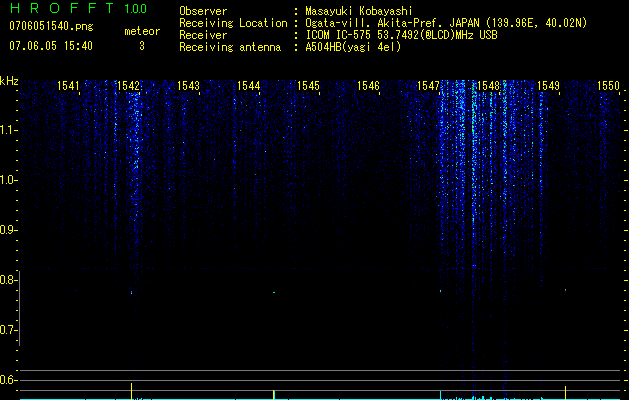629x400 pixels.
Task: Click the 1.1 kHz frequency label
Action: click(x=8, y=130)
